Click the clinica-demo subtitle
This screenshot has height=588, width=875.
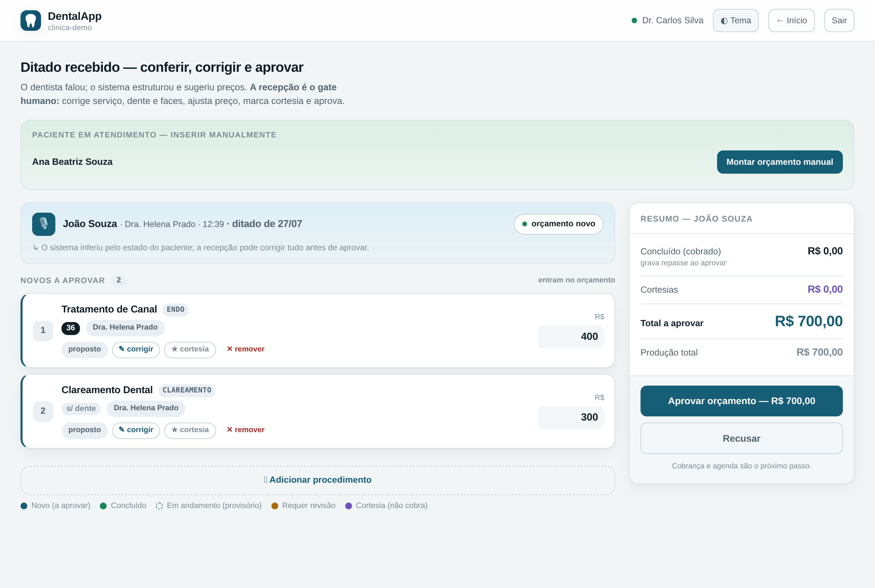pyautogui.click(x=70, y=28)
